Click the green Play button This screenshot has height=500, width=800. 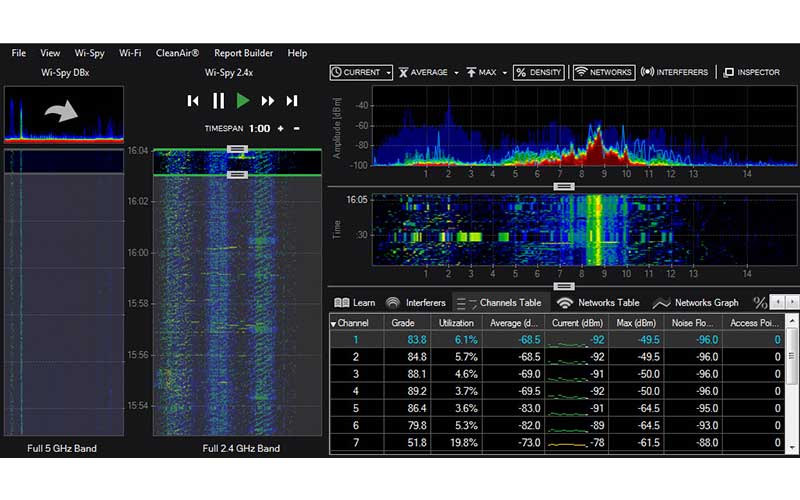click(243, 101)
